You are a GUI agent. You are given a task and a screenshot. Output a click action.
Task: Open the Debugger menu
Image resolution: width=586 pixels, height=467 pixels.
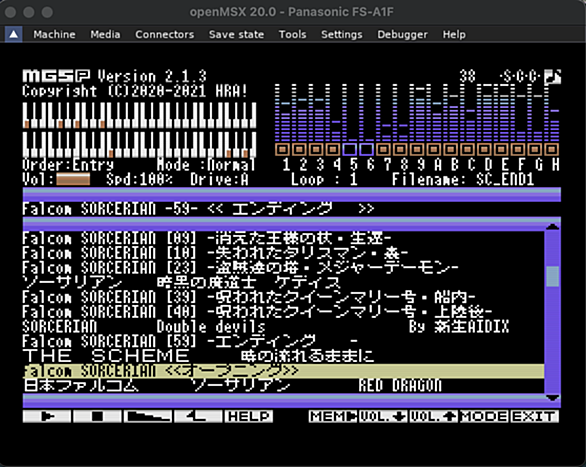click(x=403, y=34)
